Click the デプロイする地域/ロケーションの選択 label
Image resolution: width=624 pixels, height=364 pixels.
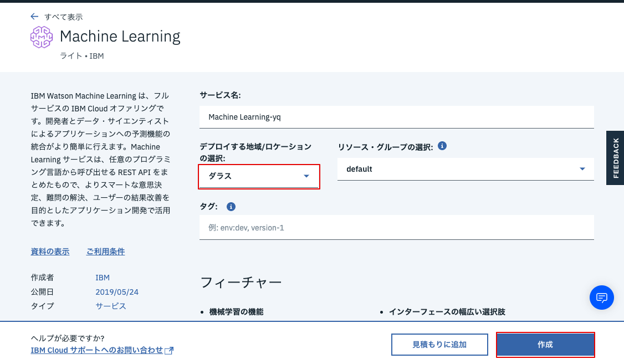[x=255, y=152]
